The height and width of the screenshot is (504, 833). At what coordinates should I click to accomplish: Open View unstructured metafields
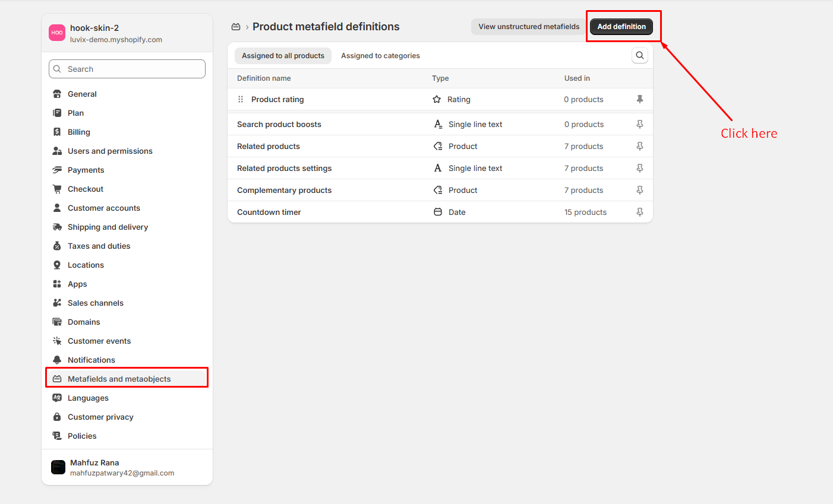pyautogui.click(x=529, y=27)
